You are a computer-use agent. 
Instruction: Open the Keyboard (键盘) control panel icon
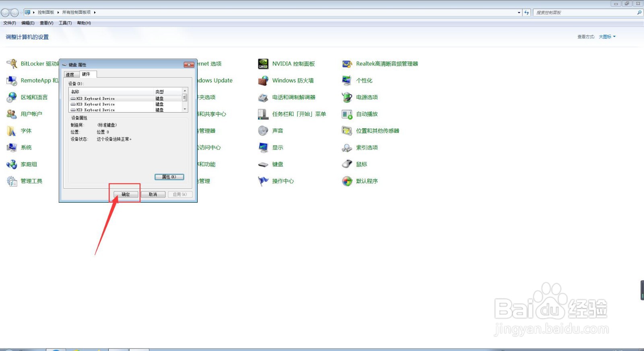click(x=263, y=164)
